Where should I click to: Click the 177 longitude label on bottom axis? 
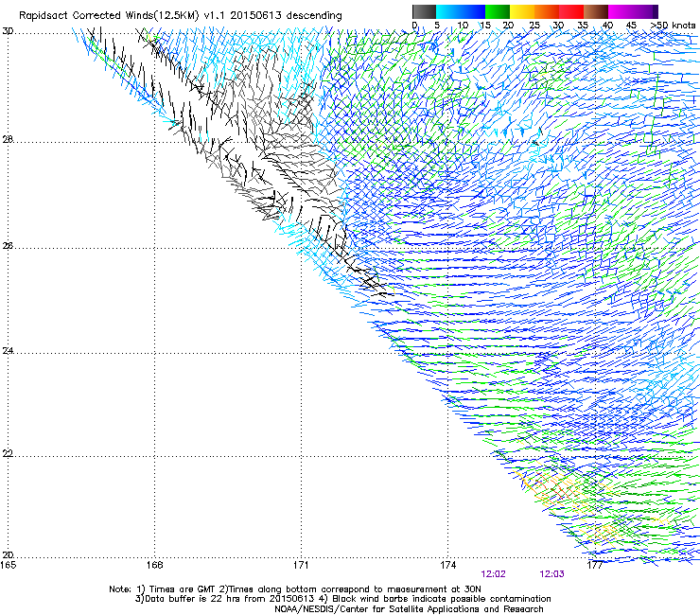point(595,565)
